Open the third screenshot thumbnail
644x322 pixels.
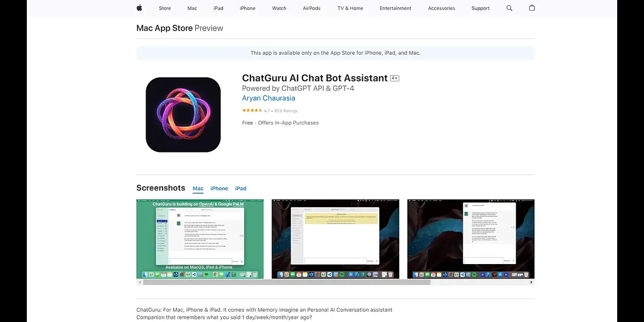(471, 239)
